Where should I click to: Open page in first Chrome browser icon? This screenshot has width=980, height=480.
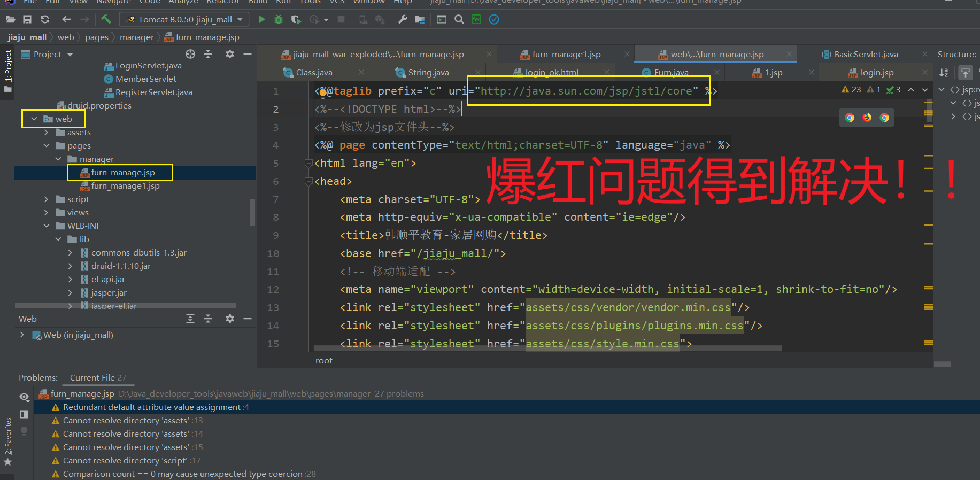point(850,118)
